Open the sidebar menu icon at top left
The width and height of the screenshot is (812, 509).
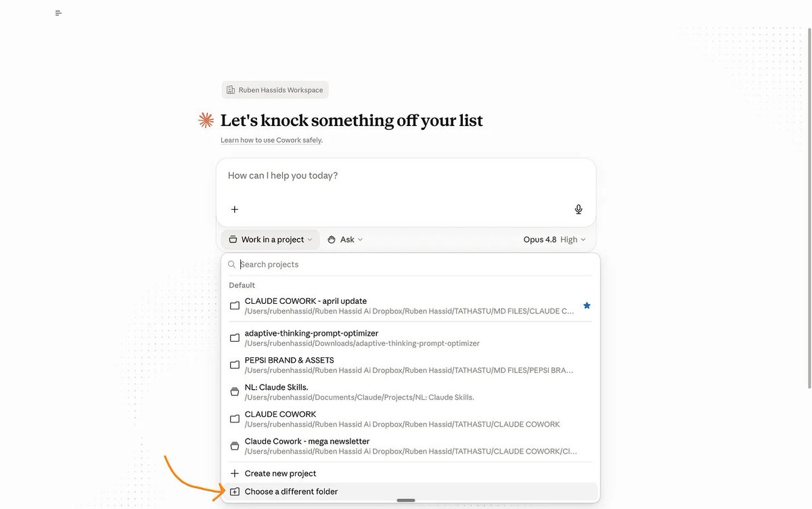tap(59, 13)
